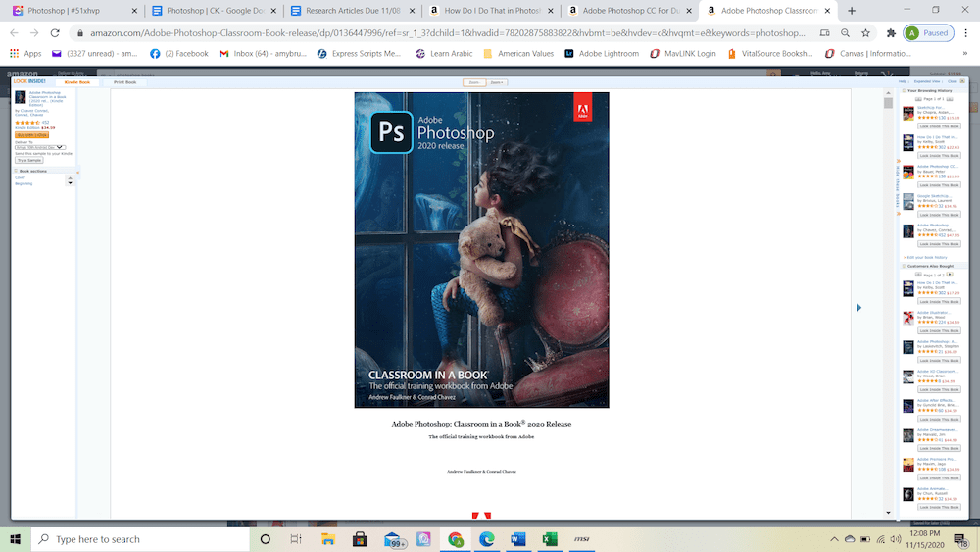The width and height of the screenshot is (980, 552).
Task: Reload the Amazon page
Action: [x=55, y=33]
